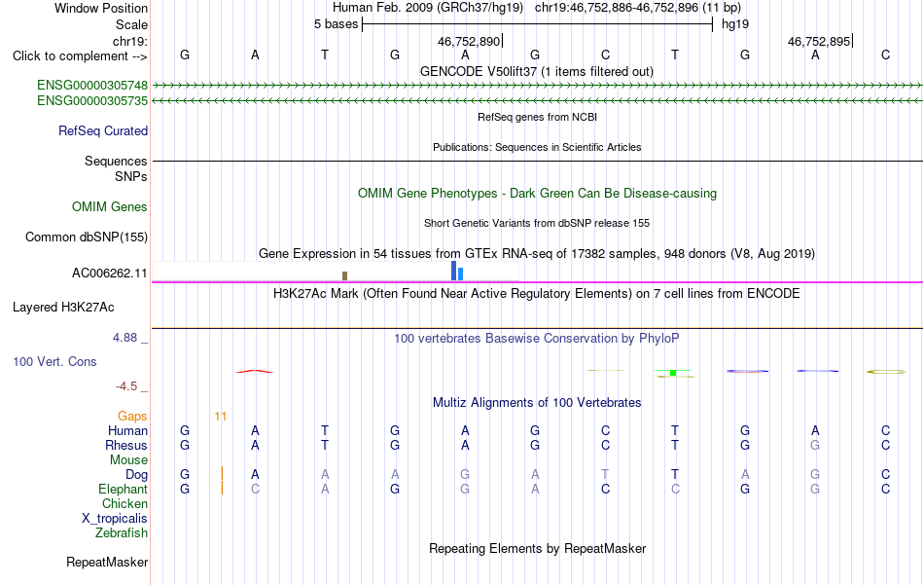Select the AC006262.11 gene label
This screenshot has height=585, width=924.
click(x=110, y=274)
